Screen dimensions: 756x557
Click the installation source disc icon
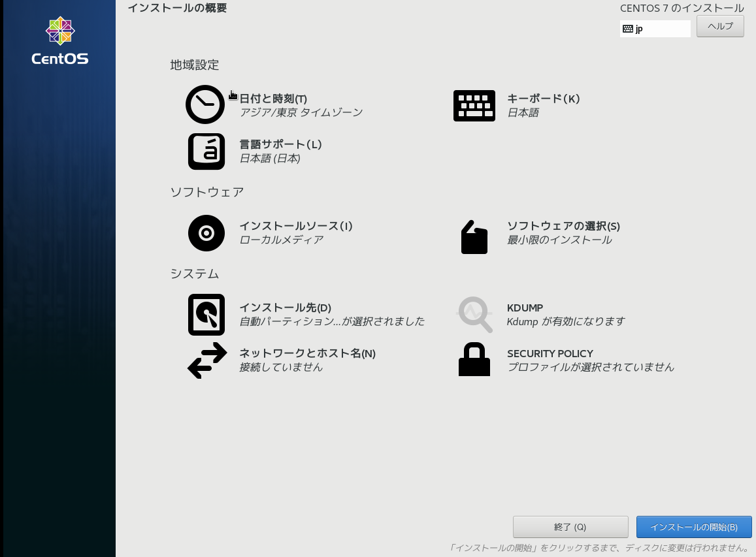coord(206,233)
